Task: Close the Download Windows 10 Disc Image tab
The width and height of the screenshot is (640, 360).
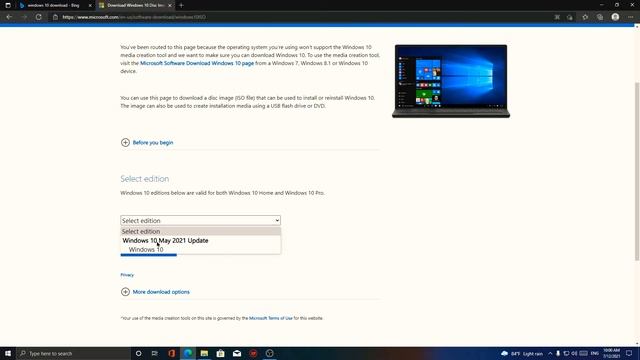Action: tap(170, 5)
